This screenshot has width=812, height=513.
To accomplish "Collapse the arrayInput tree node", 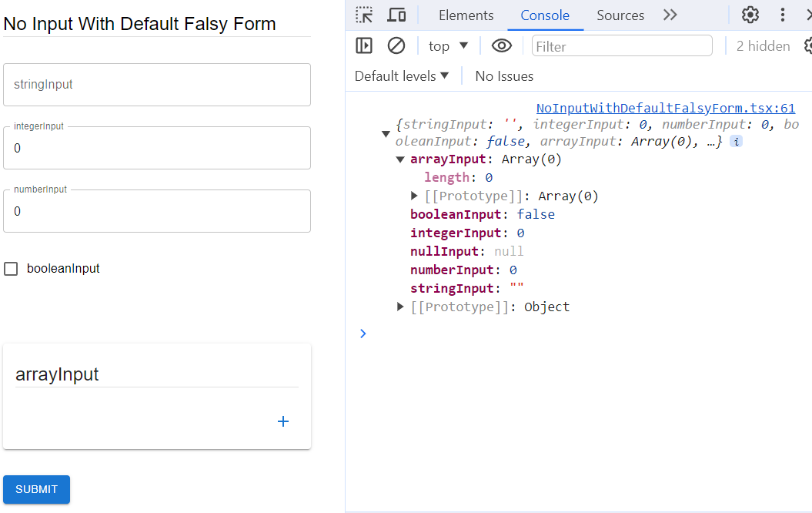I will click(x=400, y=160).
